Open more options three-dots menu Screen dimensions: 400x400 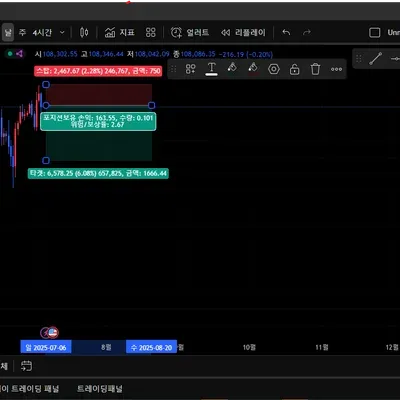[x=336, y=69]
